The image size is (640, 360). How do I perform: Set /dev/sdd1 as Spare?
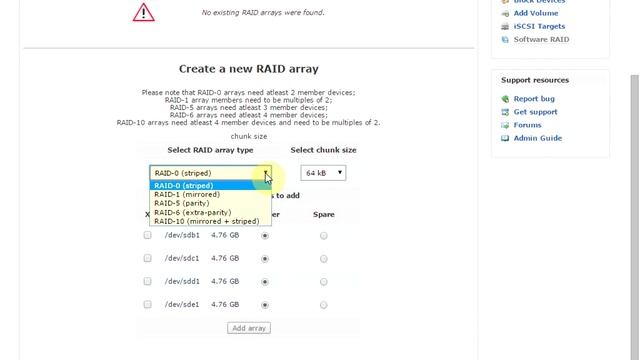[324, 282]
